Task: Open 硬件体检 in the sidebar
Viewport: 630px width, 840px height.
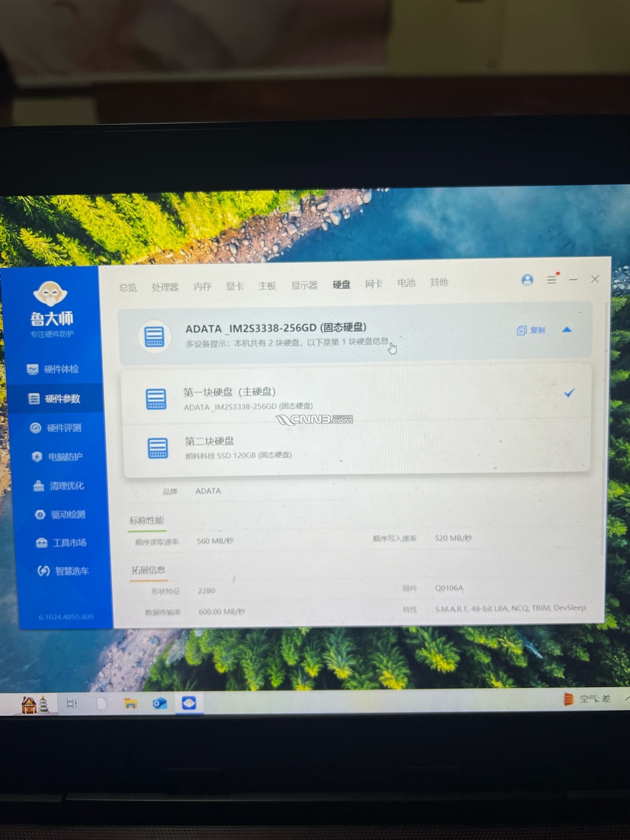Action: click(x=53, y=369)
